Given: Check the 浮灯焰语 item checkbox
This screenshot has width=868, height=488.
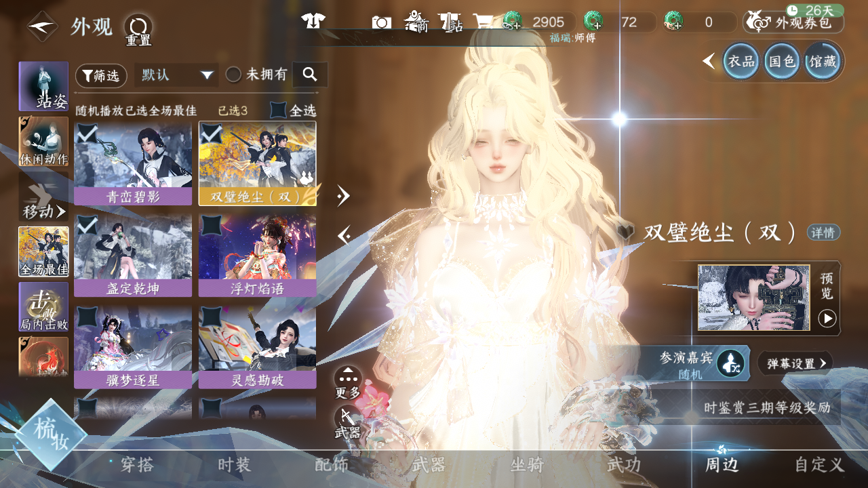Looking at the screenshot, I should coord(211,225).
